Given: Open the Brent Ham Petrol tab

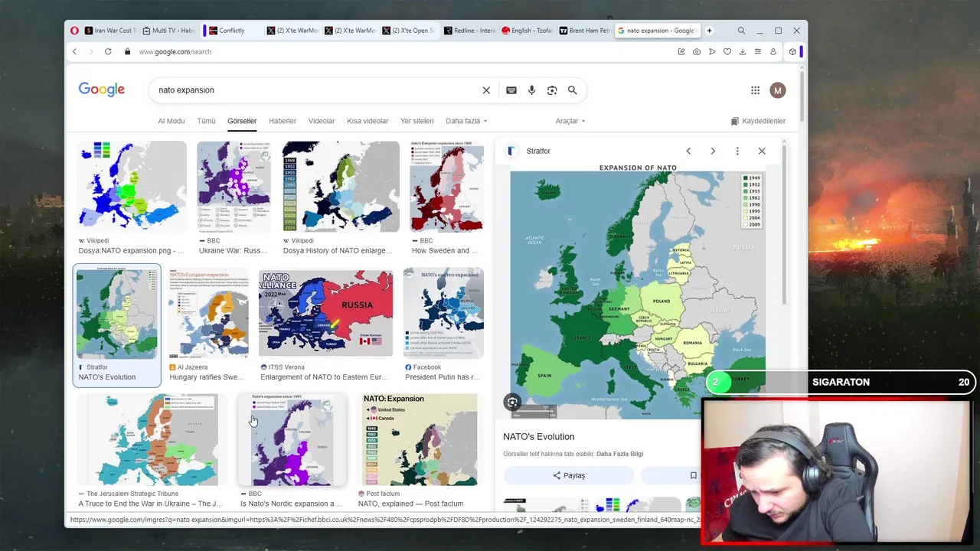Looking at the screenshot, I should pyautogui.click(x=585, y=31).
